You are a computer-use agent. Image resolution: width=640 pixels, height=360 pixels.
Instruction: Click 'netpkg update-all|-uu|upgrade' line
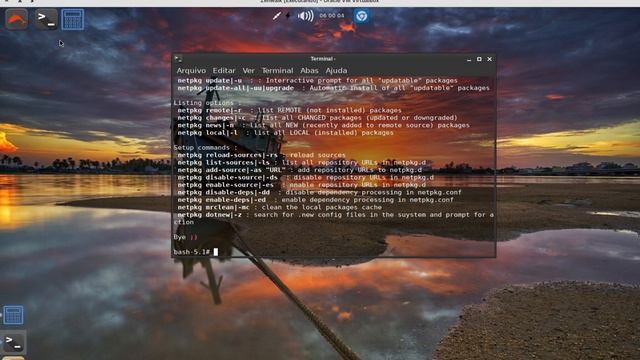(x=333, y=88)
